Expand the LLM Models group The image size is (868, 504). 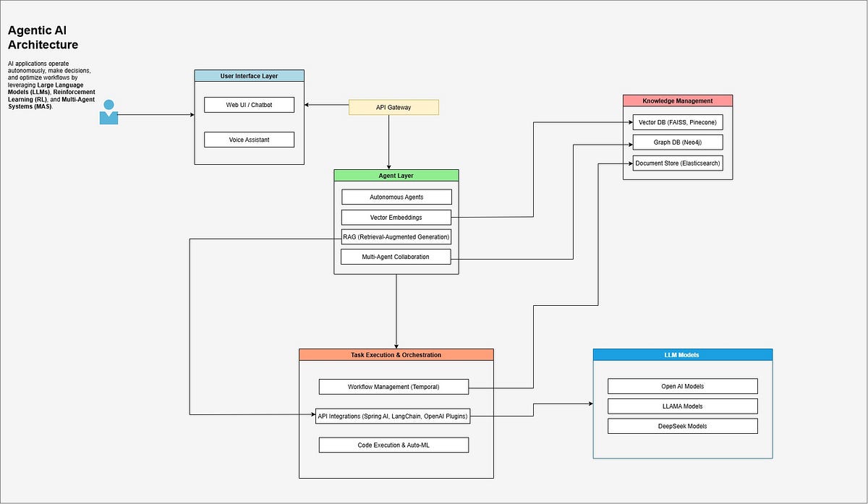coord(682,354)
